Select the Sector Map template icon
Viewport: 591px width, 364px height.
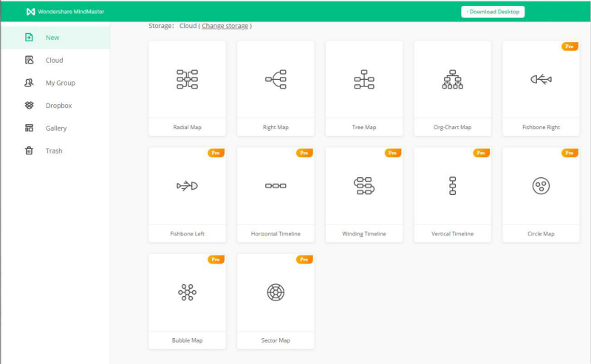coord(276,292)
